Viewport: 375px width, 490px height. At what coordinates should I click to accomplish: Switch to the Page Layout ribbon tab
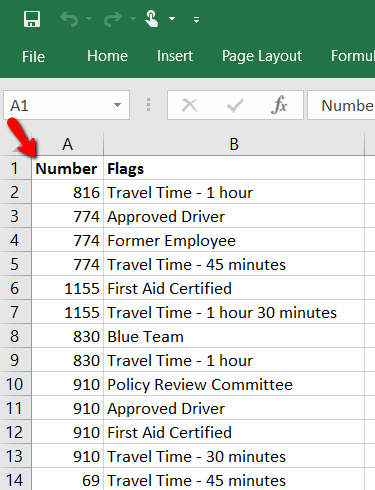[x=262, y=56]
